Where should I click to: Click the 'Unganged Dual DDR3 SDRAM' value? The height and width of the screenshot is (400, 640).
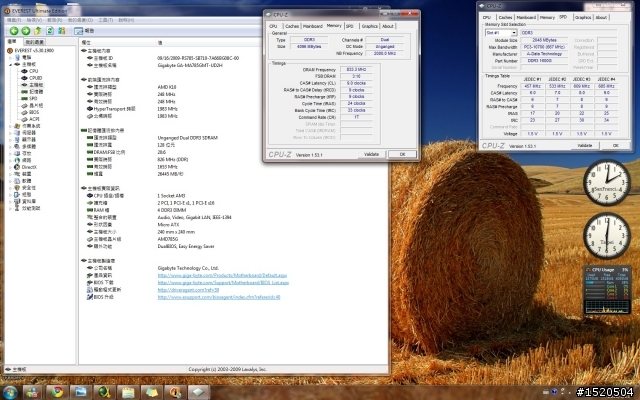click(187, 138)
